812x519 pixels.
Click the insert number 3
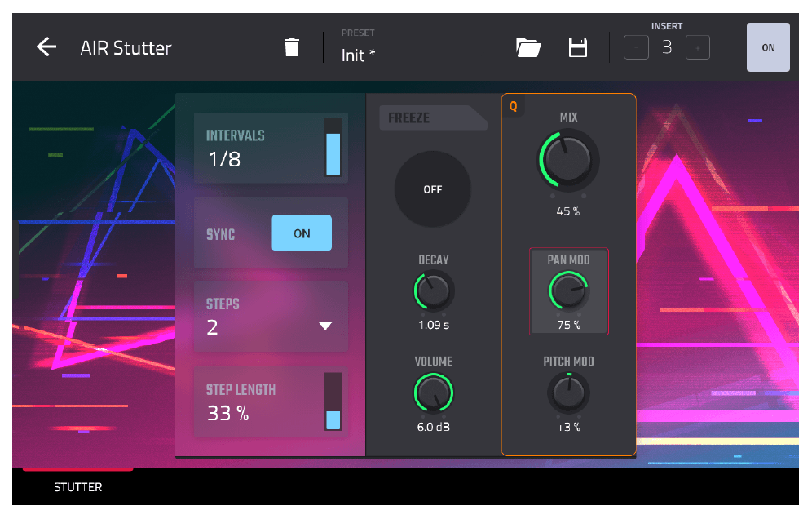point(667,47)
